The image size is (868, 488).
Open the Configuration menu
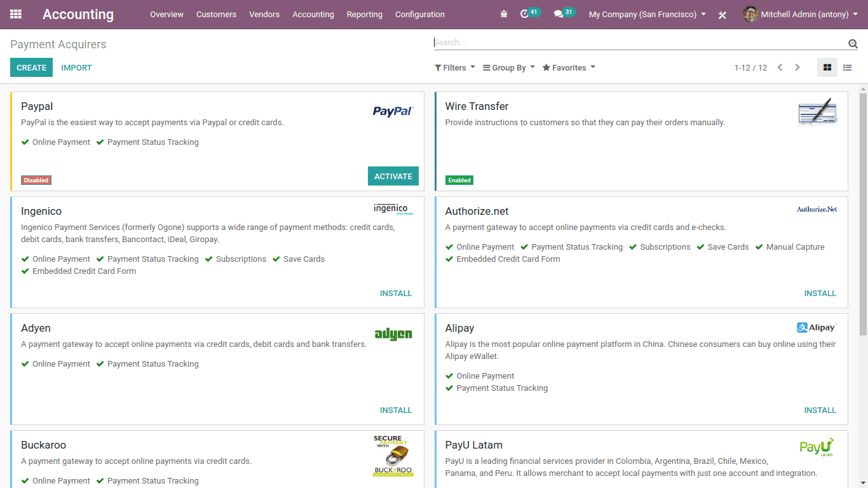420,14
